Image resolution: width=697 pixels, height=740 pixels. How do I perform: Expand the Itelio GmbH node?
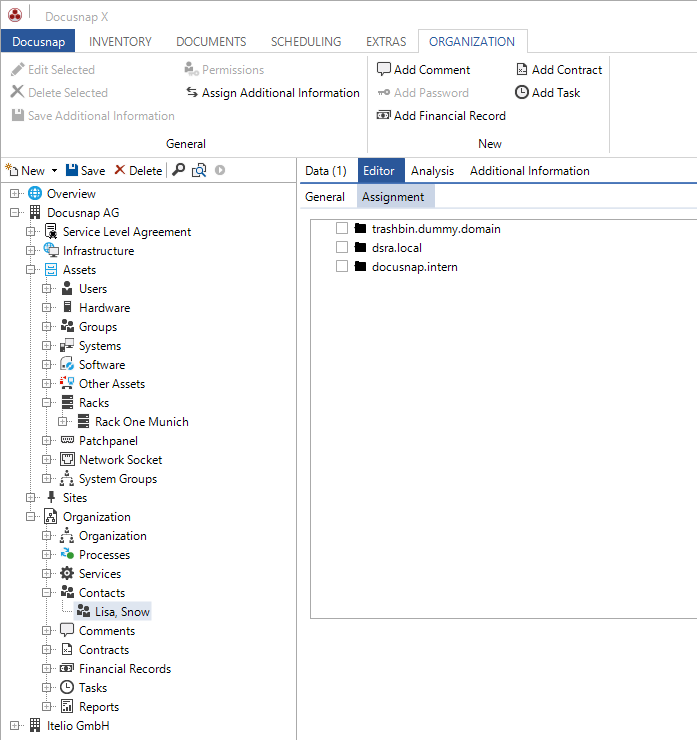tap(15, 725)
